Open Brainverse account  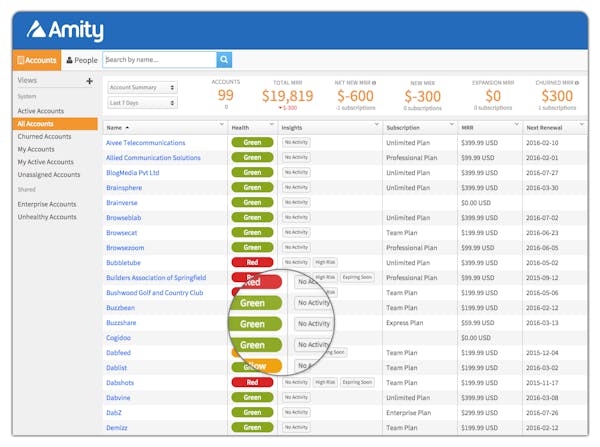(122, 203)
